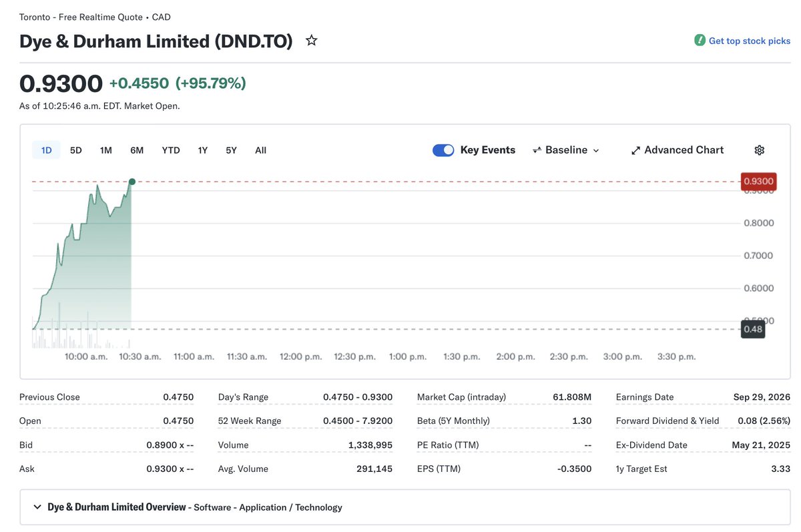
Task: Click the Dye & Durham Limited (DND.TO) heading
Action: 156,41
